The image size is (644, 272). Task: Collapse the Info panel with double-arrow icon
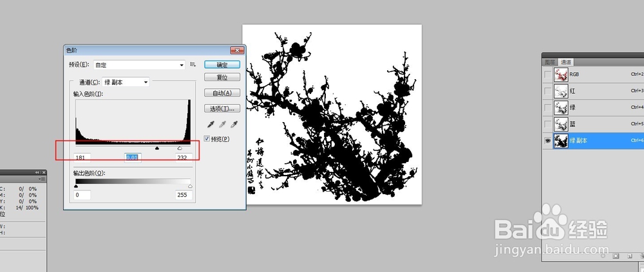37,173
